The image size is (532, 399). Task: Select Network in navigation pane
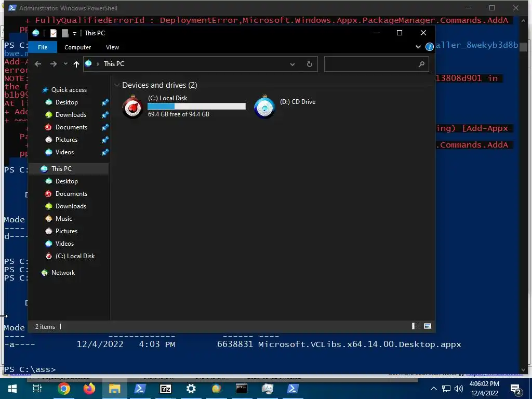[63, 272]
